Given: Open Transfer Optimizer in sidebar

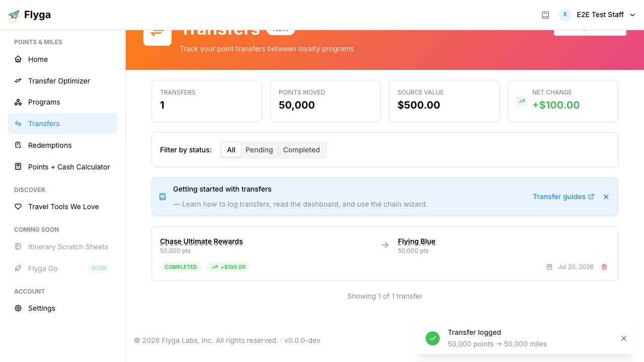Looking at the screenshot, I should coord(62,81).
